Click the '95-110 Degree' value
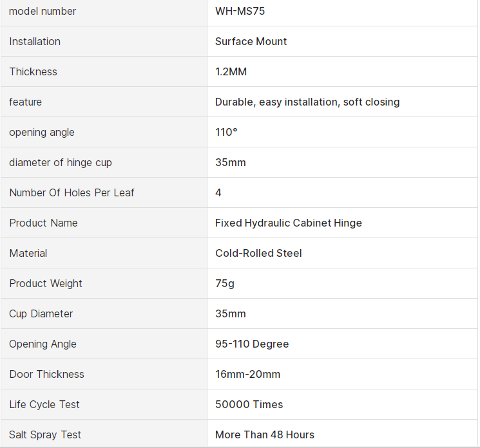The width and height of the screenshot is (480, 448). (x=252, y=344)
